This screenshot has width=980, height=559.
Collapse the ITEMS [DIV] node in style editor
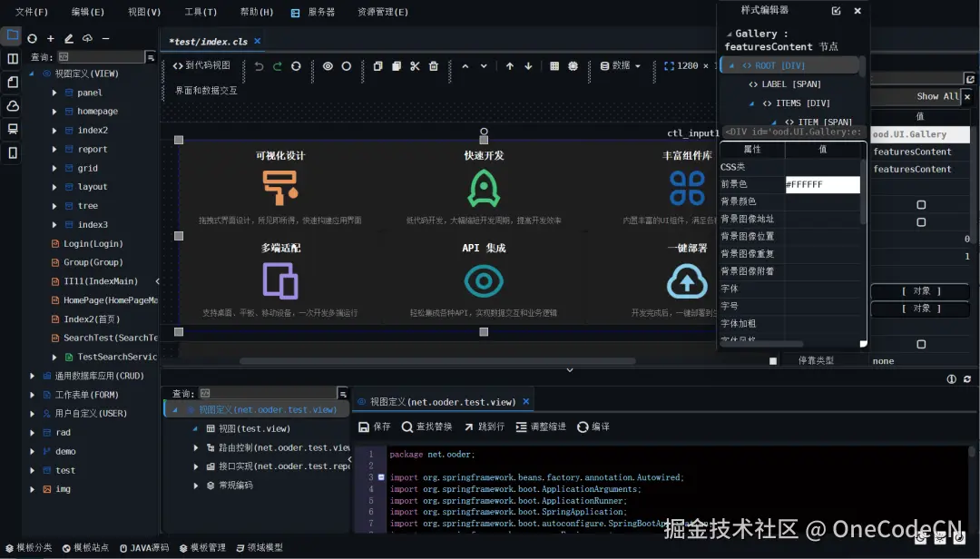pos(752,103)
